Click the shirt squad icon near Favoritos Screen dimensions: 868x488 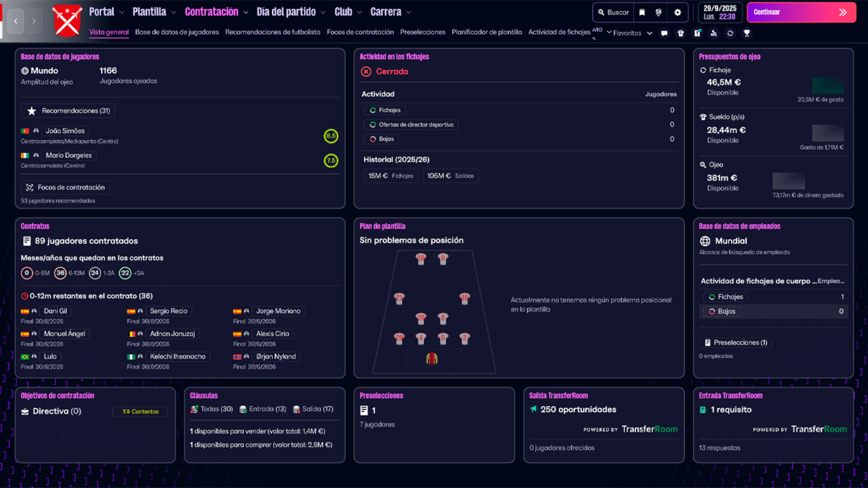click(680, 33)
